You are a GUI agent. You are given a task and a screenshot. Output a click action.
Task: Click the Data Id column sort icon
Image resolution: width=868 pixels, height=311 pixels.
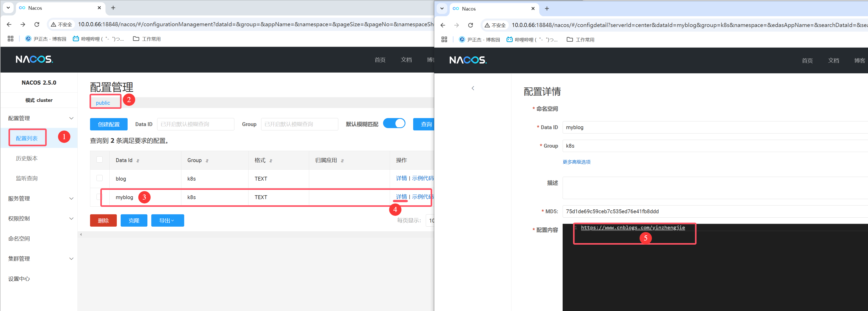click(138, 161)
